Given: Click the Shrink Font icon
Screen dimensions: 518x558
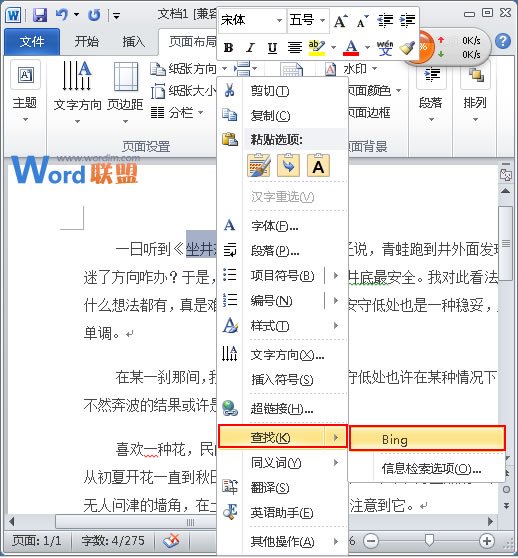Looking at the screenshot, I should [363, 21].
